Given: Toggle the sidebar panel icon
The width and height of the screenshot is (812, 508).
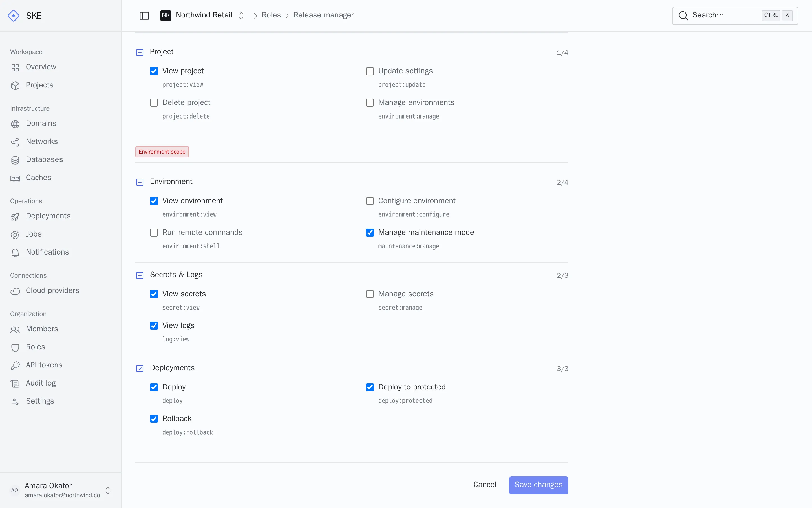Looking at the screenshot, I should pyautogui.click(x=144, y=16).
